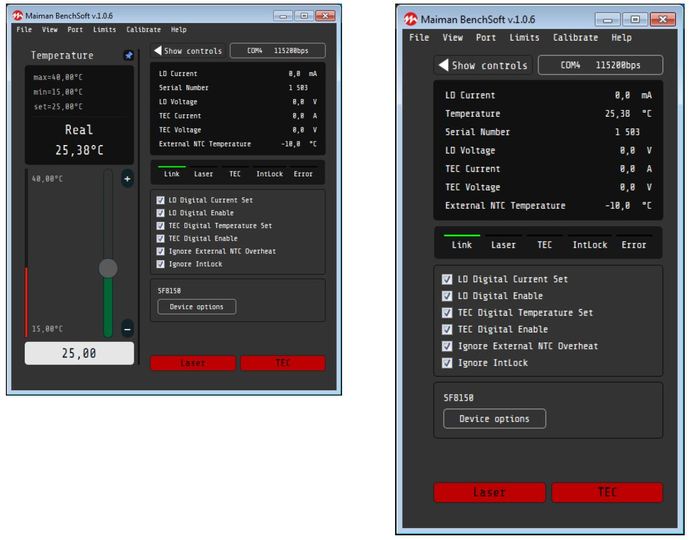
Task: Click COM4 115200bps port button in right window
Action: (600, 65)
